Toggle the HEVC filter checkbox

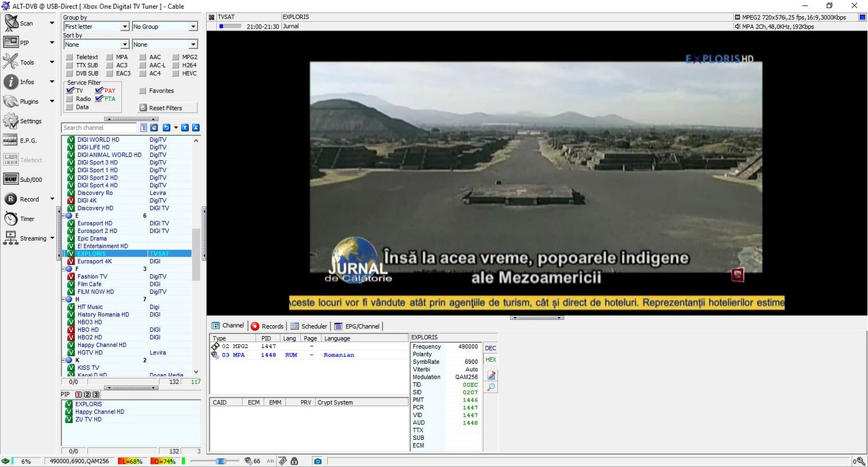(176, 74)
